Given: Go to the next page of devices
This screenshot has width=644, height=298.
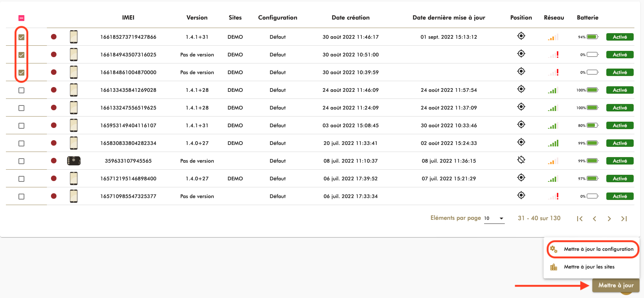Looking at the screenshot, I should click(609, 219).
